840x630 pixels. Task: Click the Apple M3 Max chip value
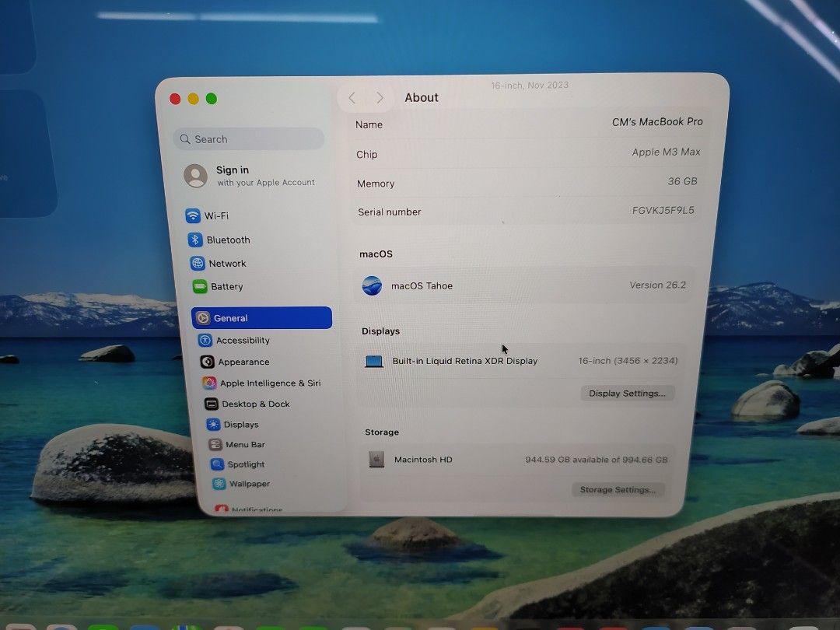666,152
